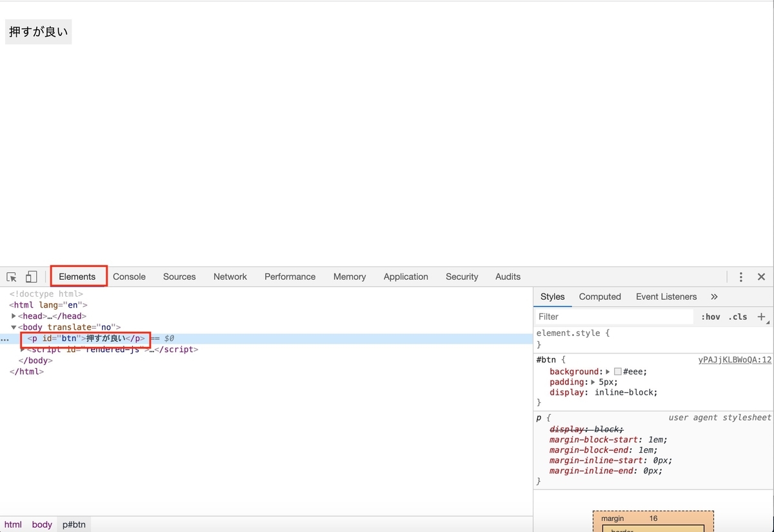The width and height of the screenshot is (774, 532).
Task: Open the DevTools three-dot menu
Action: click(x=741, y=277)
